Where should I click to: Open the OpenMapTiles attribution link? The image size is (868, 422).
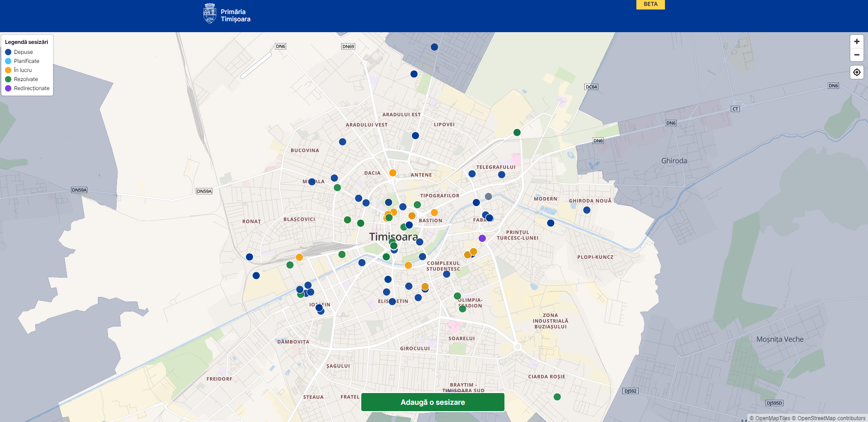772,418
